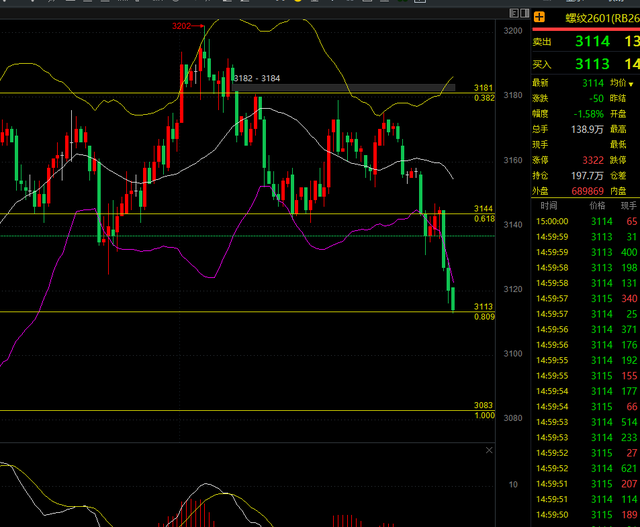Click the 幅度 value -1.58%

tap(589, 114)
